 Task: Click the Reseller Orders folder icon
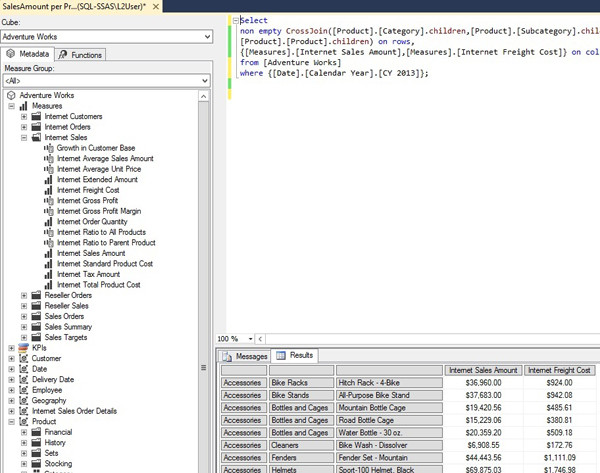click(36, 295)
